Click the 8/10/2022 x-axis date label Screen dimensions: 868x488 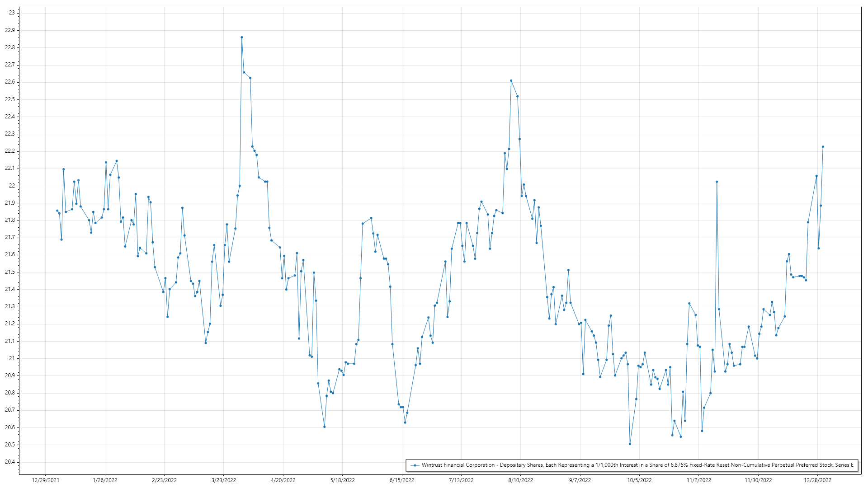coord(520,480)
